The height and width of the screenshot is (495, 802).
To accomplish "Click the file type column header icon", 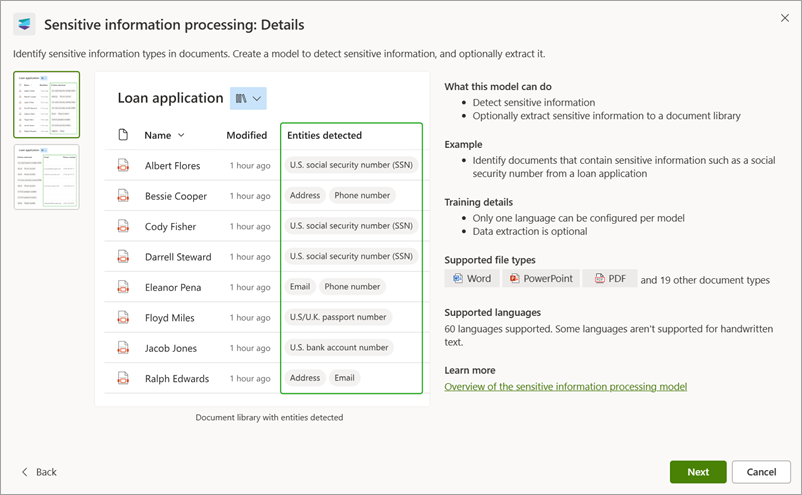I will pos(123,135).
